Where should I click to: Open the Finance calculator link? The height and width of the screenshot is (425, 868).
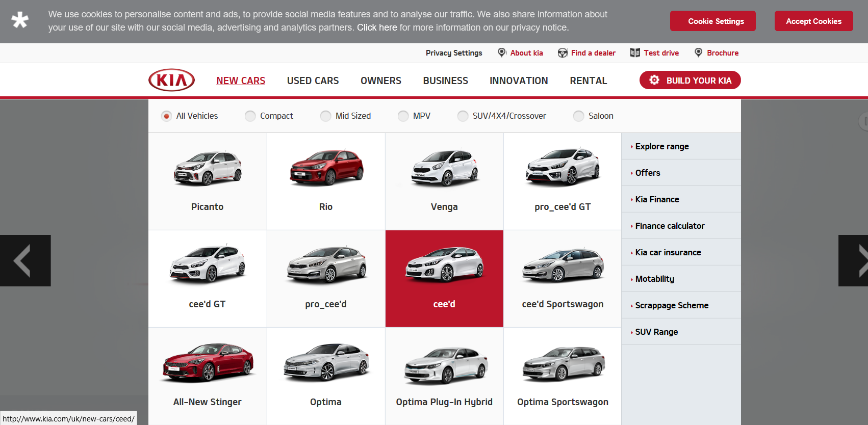[670, 226]
